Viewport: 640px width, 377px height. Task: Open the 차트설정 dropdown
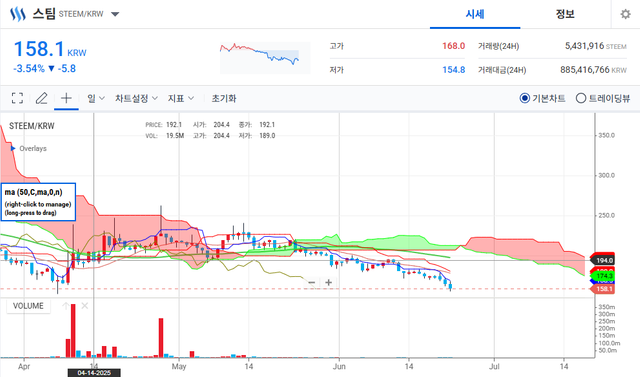[136, 98]
